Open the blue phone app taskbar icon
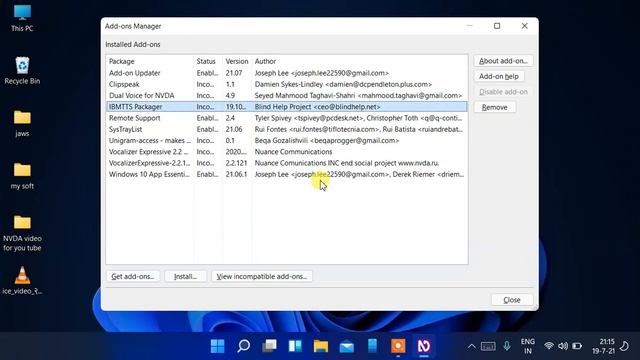 tap(372, 346)
